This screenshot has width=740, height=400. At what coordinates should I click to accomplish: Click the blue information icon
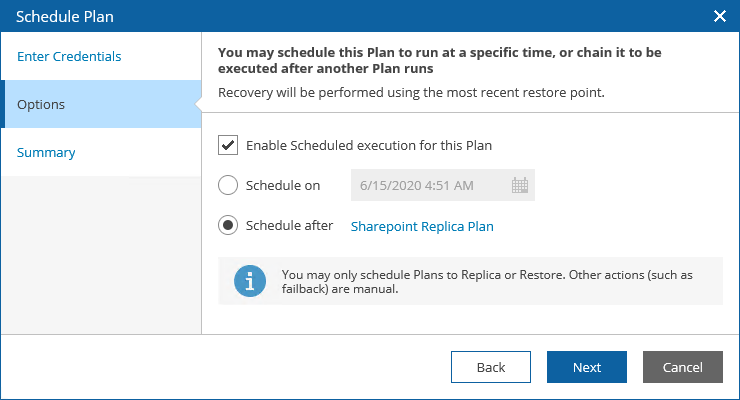pyautogui.click(x=250, y=281)
